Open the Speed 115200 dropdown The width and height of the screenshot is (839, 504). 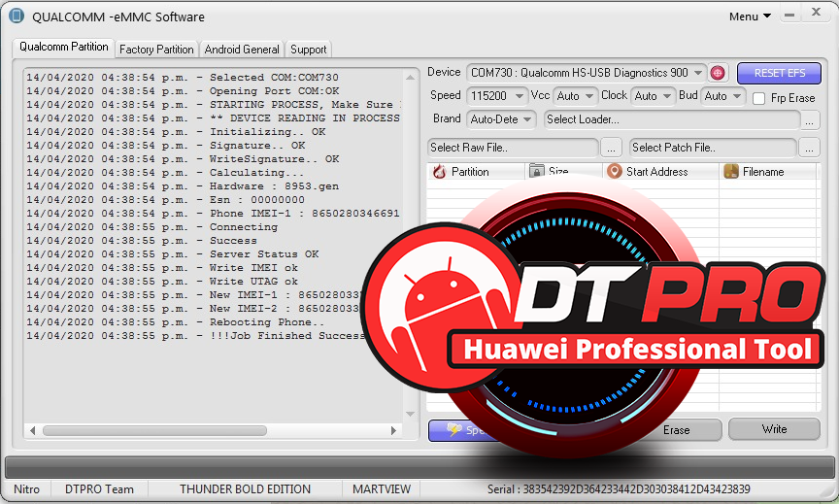pos(497,96)
